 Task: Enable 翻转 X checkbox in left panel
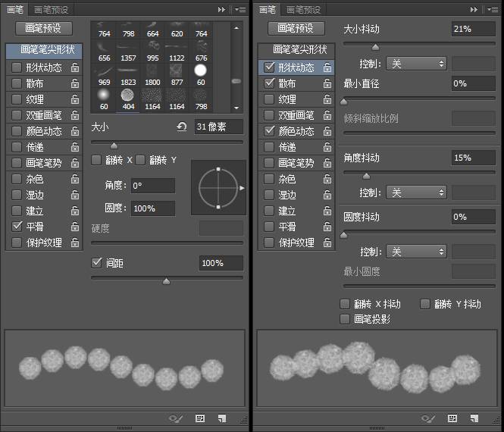[x=96, y=160]
